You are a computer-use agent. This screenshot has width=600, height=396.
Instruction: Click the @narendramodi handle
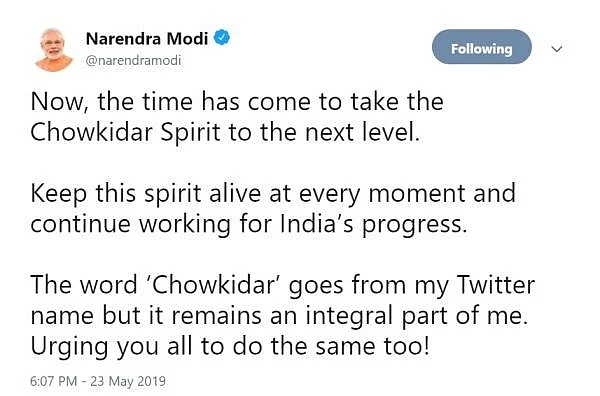134,60
